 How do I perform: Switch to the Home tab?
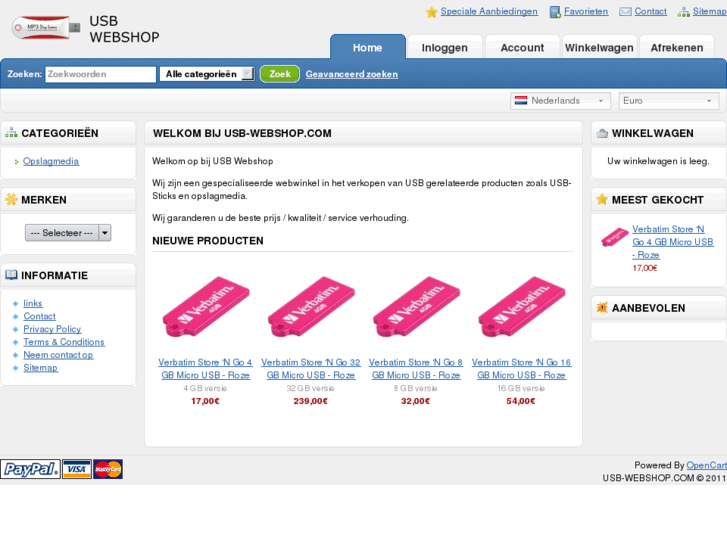click(x=368, y=47)
